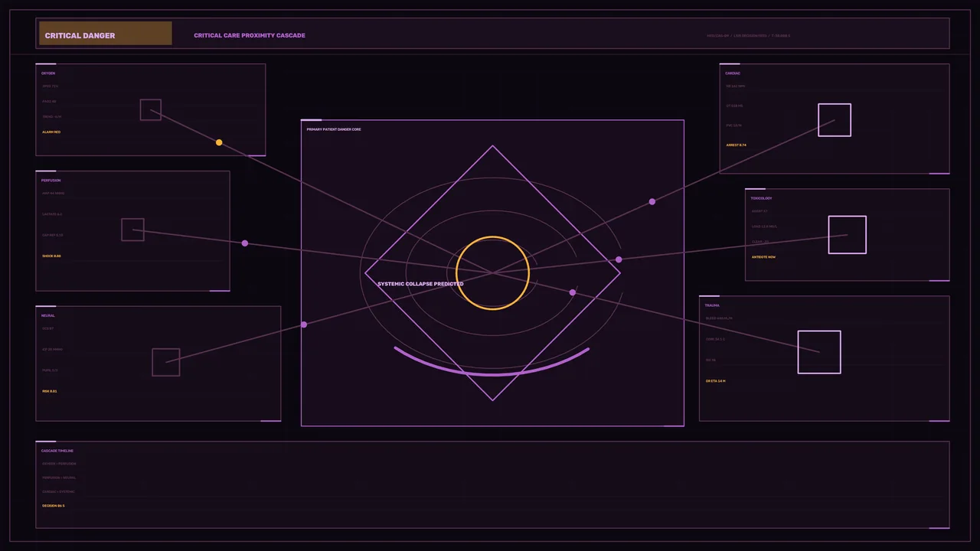The height and width of the screenshot is (551, 980).
Task: Click the square marker in Cardiac panel
Action: 835,120
